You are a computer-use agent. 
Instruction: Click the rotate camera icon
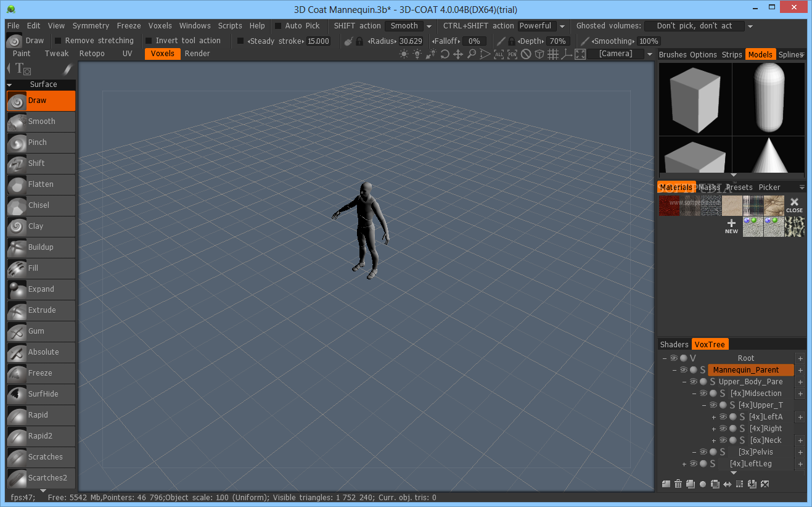[445, 54]
